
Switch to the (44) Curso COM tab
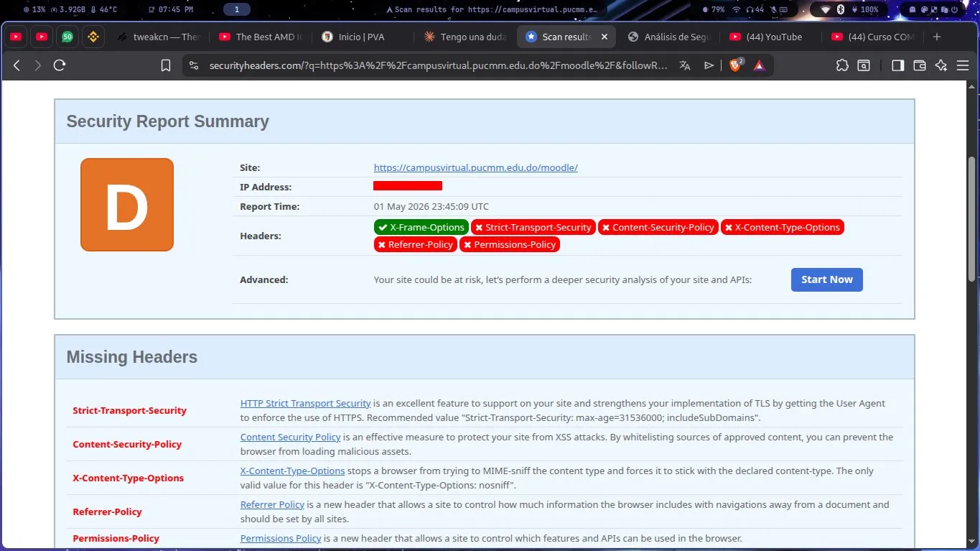point(874,37)
